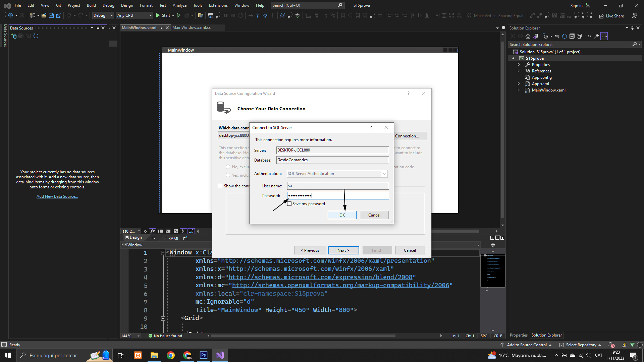Toggle the Show the connection string checkbox

click(x=220, y=186)
